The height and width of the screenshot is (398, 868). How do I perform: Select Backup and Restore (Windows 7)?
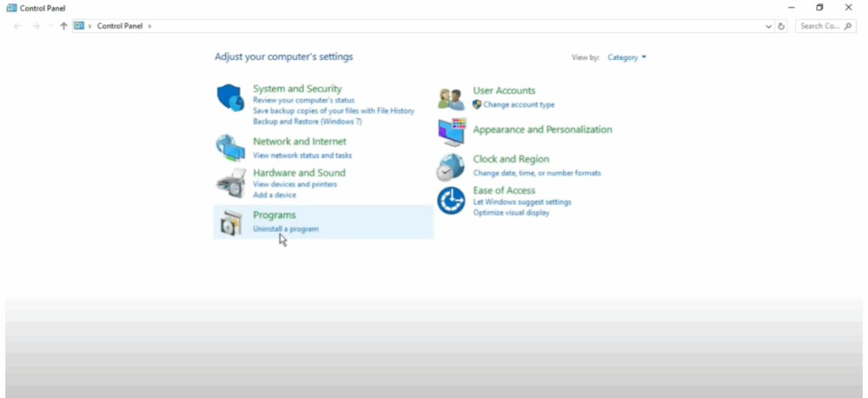pyautogui.click(x=307, y=122)
